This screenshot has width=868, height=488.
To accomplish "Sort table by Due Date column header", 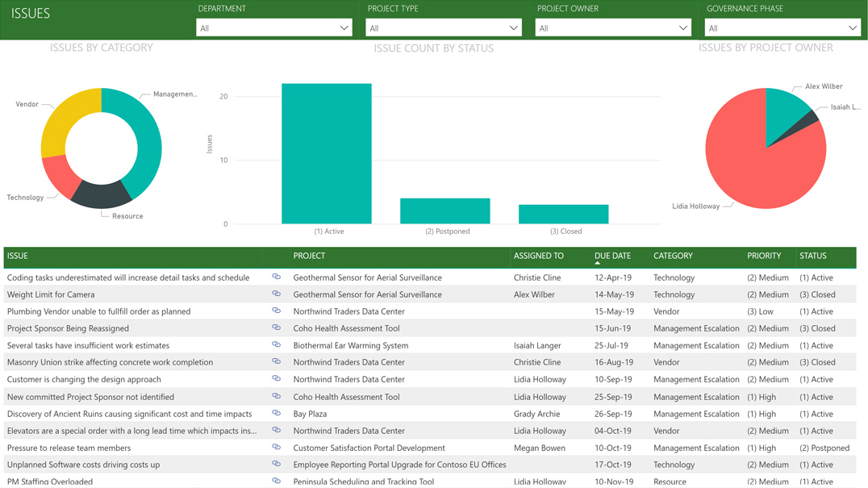I will [612, 256].
